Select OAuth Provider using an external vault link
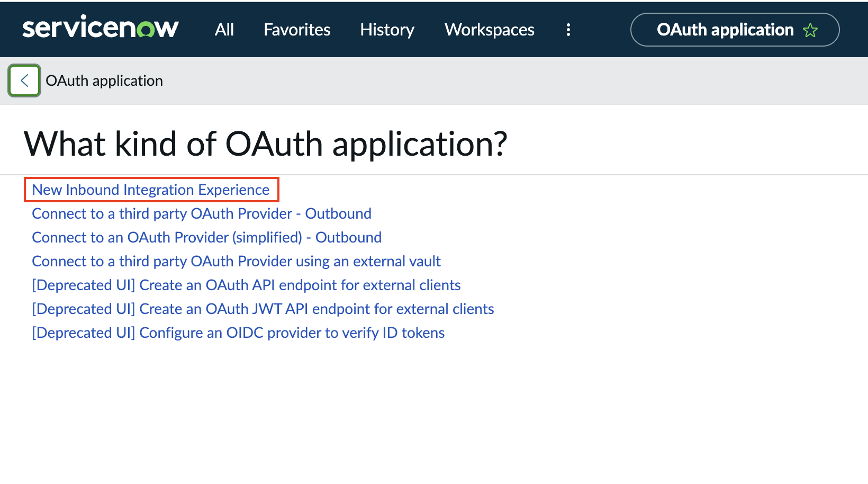 coord(236,261)
